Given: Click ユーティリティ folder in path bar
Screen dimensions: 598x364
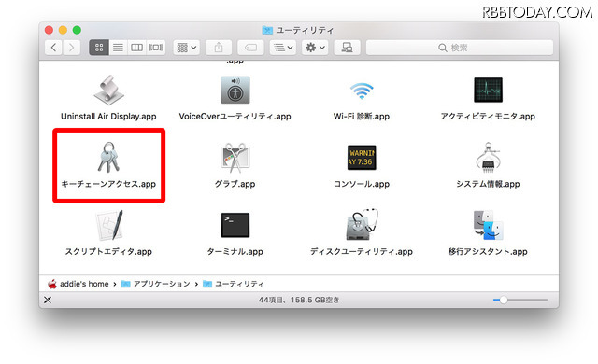Looking at the screenshot, I should click(x=234, y=284).
